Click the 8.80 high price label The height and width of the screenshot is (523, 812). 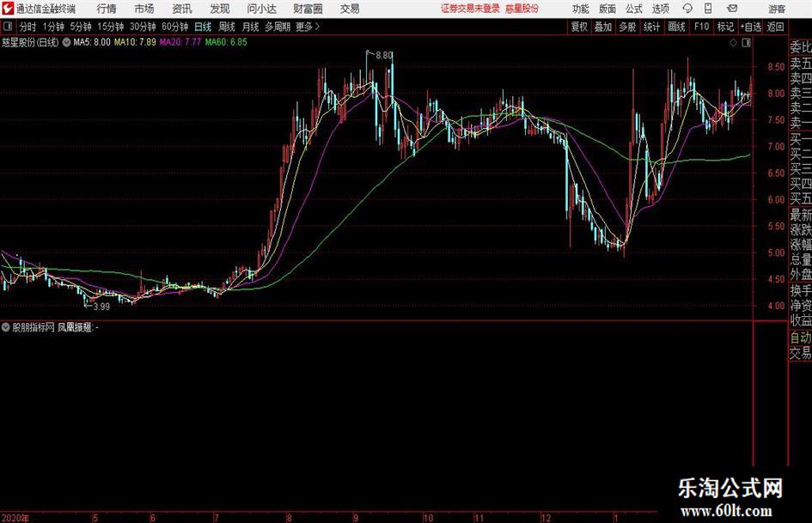pyautogui.click(x=384, y=56)
